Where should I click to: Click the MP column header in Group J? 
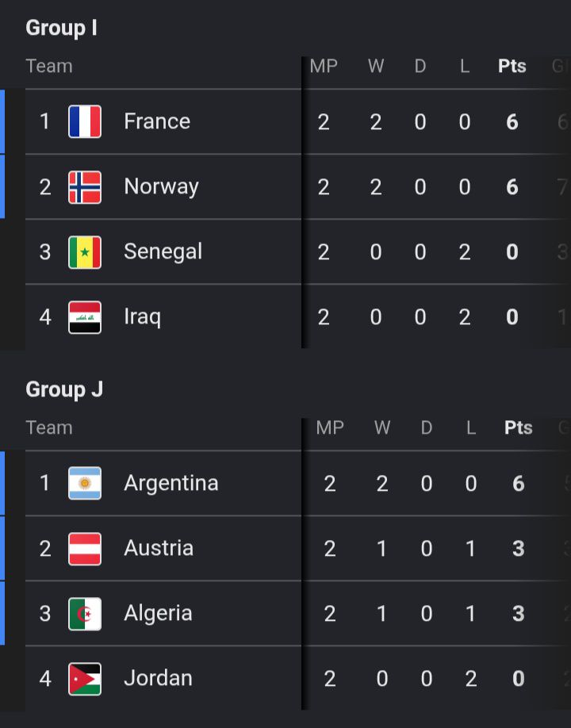330,427
